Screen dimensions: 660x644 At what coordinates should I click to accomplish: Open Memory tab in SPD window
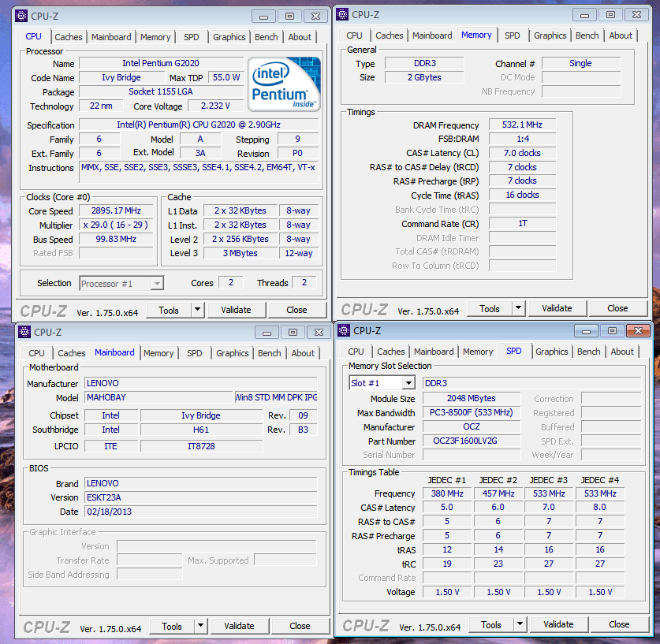click(x=478, y=352)
